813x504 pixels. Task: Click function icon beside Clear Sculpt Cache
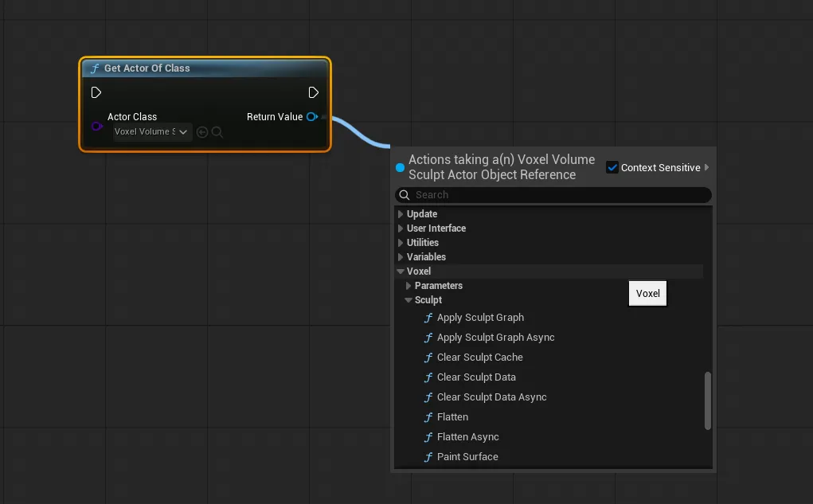click(x=428, y=357)
